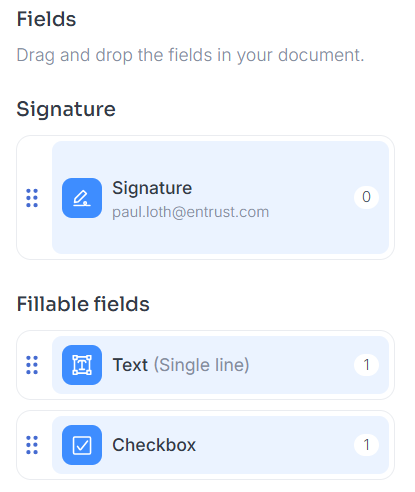415x492 pixels.
Task: Click the paul.loth@entrust.com signer email
Action: [191, 212]
